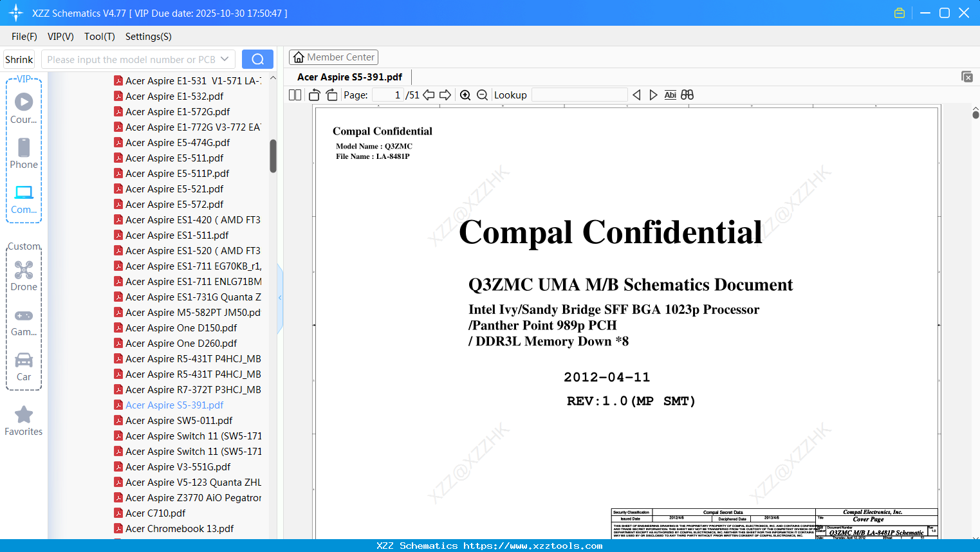980x552 pixels.
Task: Click the binoculars search icon
Action: coord(687,95)
